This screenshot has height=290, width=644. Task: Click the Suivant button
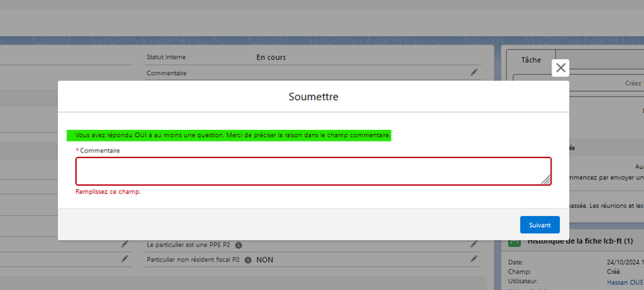pos(539,225)
